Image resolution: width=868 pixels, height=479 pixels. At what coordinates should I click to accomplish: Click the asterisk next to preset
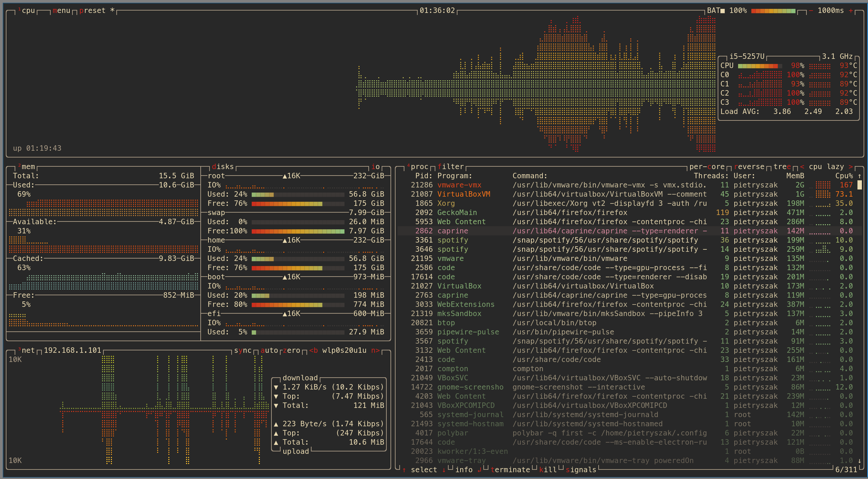[x=112, y=10]
